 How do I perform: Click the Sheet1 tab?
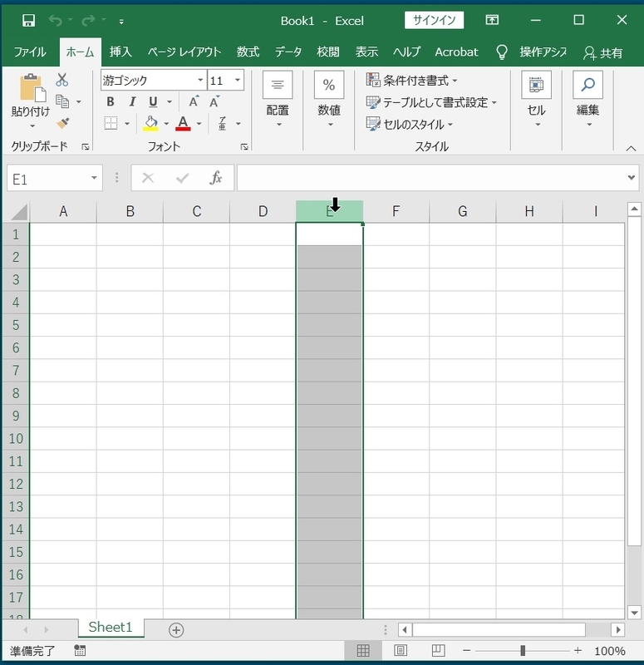111,628
